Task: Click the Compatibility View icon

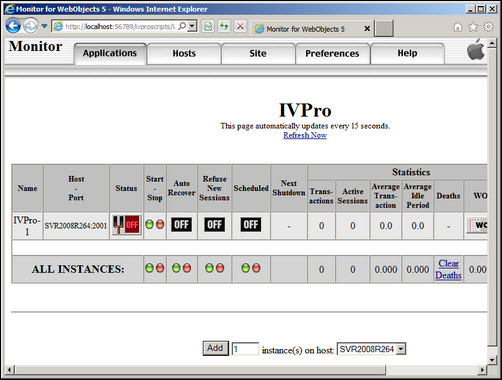Action: (x=208, y=26)
